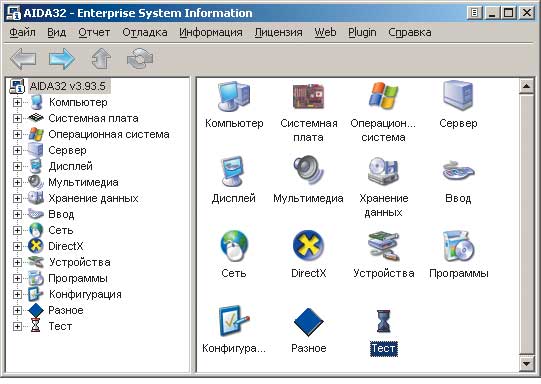Expand the Программы tree node

17,278
